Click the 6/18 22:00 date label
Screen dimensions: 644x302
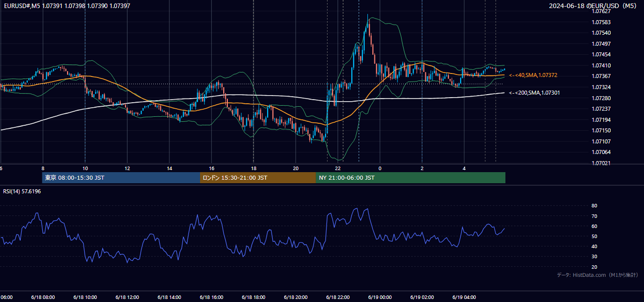(338, 297)
